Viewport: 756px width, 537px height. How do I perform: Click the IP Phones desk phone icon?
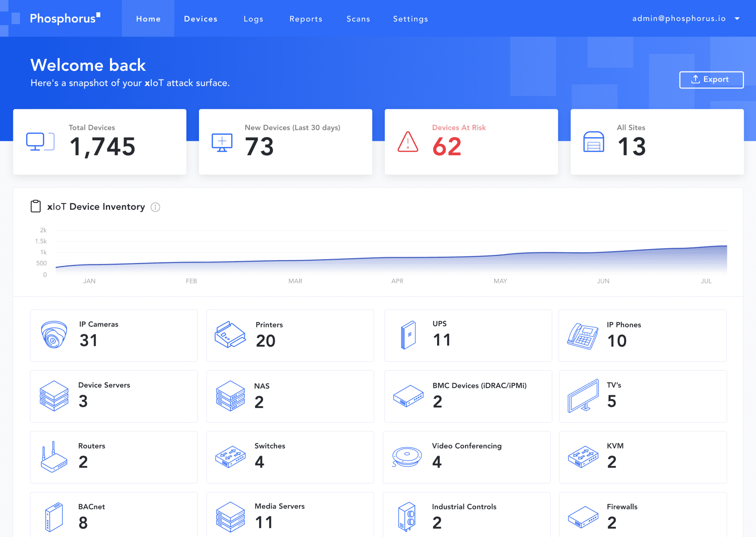click(583, 336)
